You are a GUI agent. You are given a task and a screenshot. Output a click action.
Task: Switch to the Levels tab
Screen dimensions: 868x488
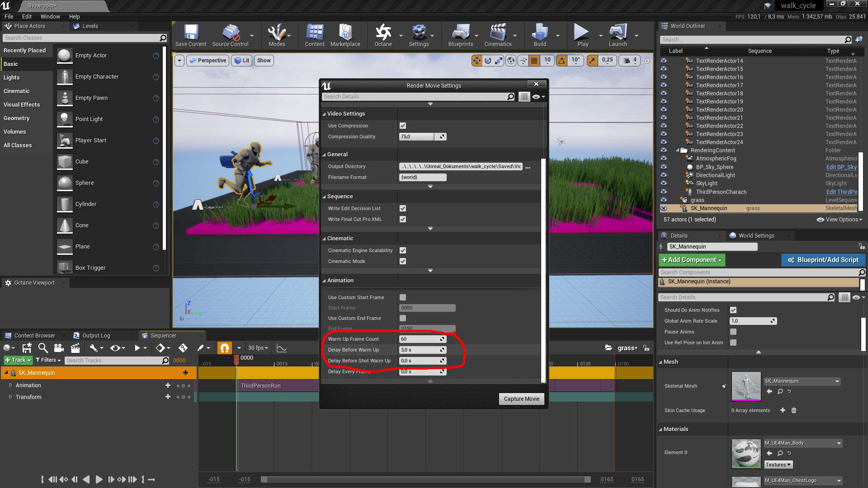pyautogui.click(x=90, y=26)
